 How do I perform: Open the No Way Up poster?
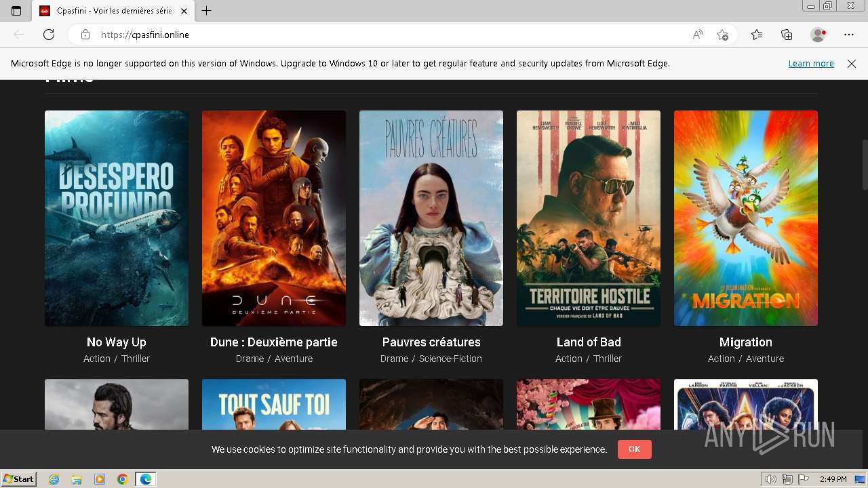[x=117, y=218]
